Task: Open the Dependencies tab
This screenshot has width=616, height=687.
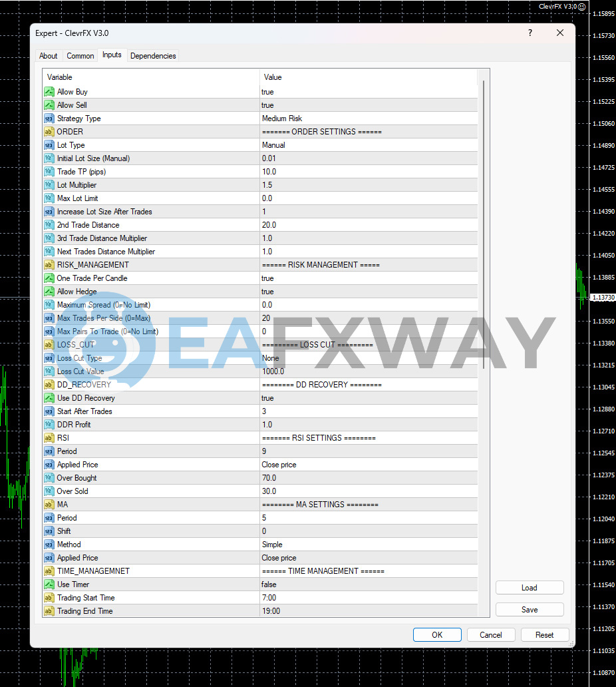Action: 153,56
